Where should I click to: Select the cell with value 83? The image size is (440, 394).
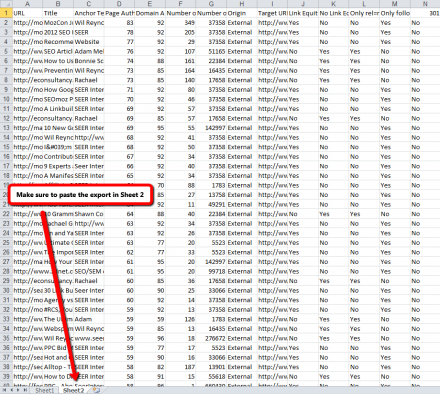[119, 23]
